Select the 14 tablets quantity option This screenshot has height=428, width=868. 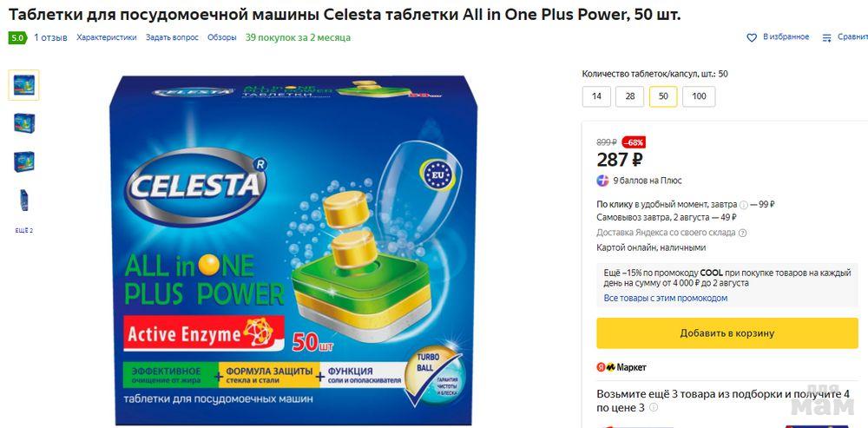pyautogui.click(x=596, y=96)
